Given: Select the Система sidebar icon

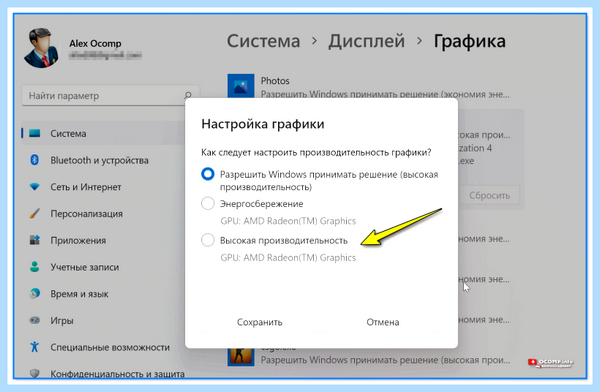Looking at the screenshot, I should click(x=34, y=133).
